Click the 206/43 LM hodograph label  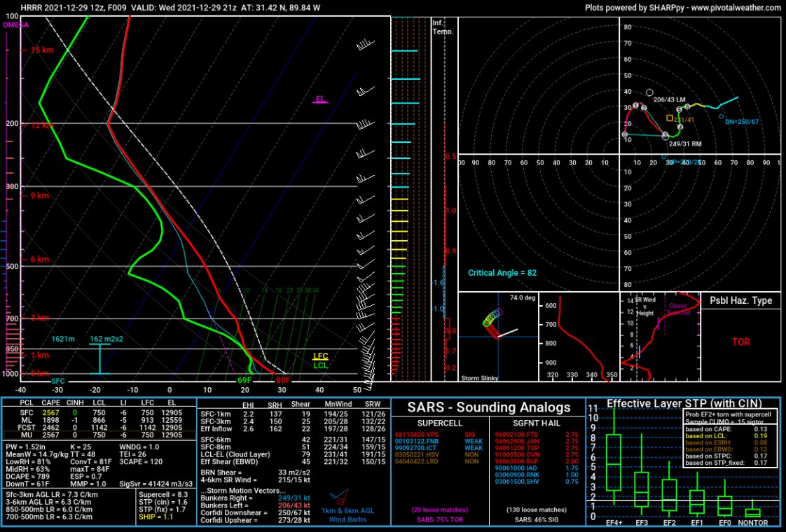click(x=669, y=100)
